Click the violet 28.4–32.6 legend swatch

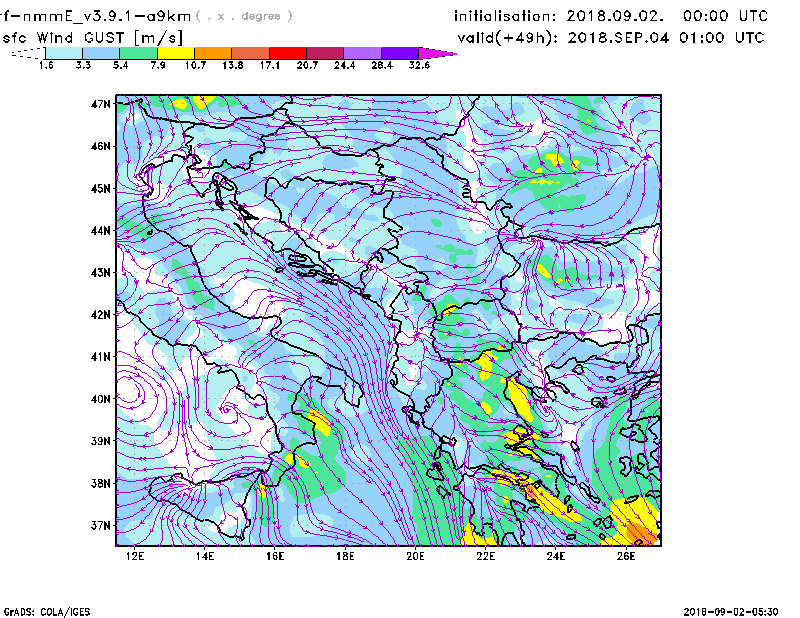pos(399,53)
